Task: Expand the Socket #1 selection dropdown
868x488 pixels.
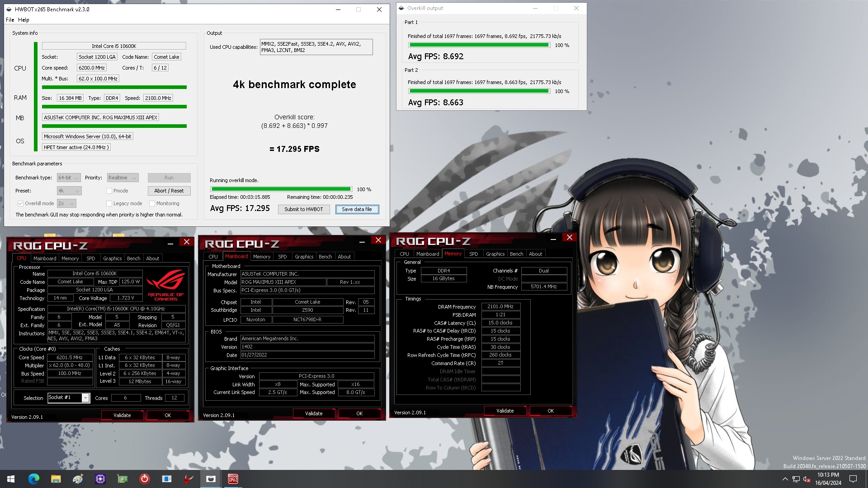Action: [85, 398]
